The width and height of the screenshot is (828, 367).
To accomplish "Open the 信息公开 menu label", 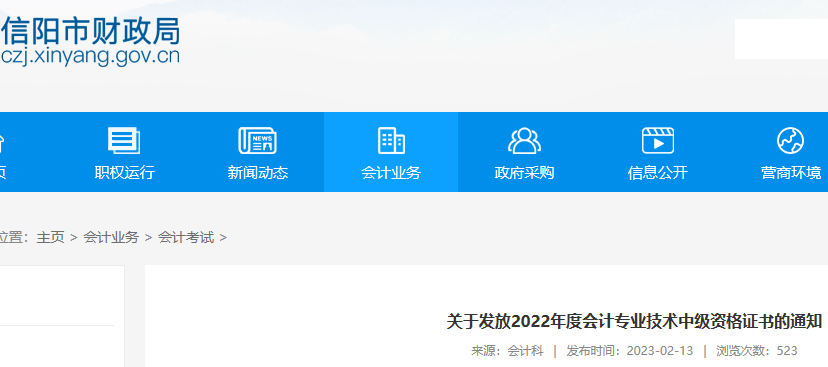I will [658, 173].
